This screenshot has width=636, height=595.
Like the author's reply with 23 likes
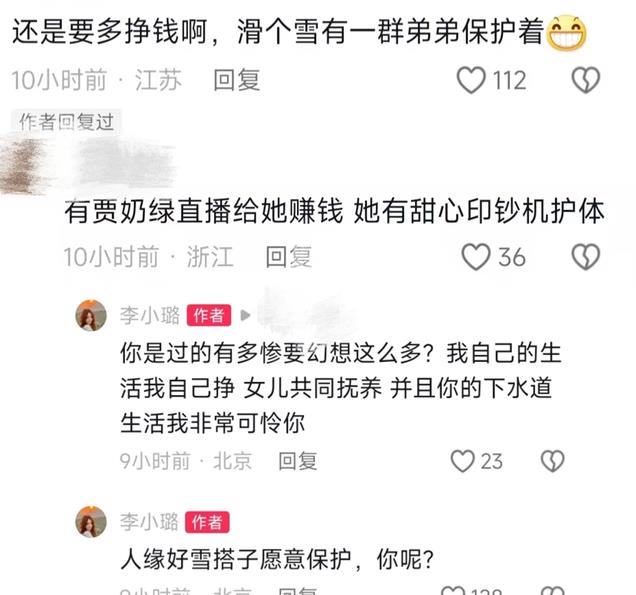click(x=462, y=461)
